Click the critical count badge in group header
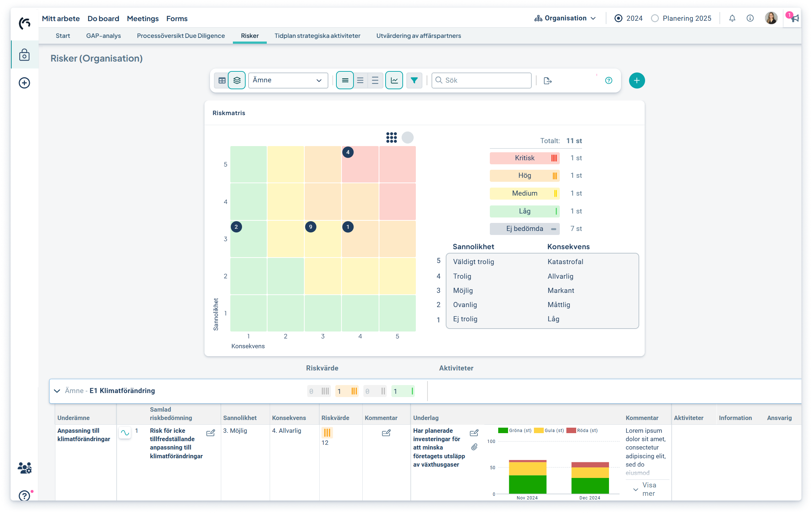812x514 pixels. [x=319, y=391]
